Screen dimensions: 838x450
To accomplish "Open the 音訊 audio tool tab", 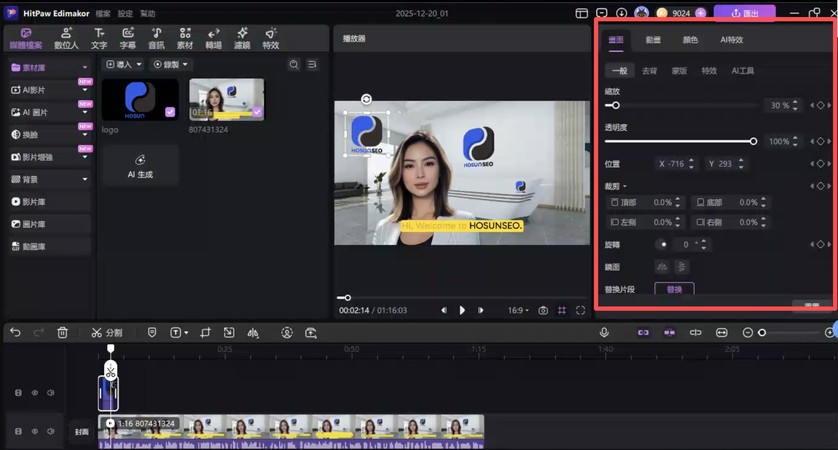I will pyautogui.click(x=156, y=38).
